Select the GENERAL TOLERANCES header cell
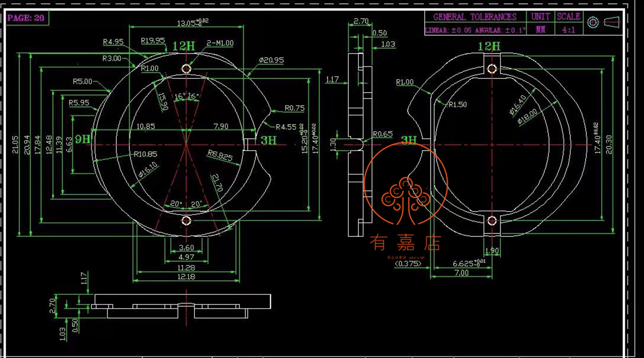 click(x=474, y=17)
